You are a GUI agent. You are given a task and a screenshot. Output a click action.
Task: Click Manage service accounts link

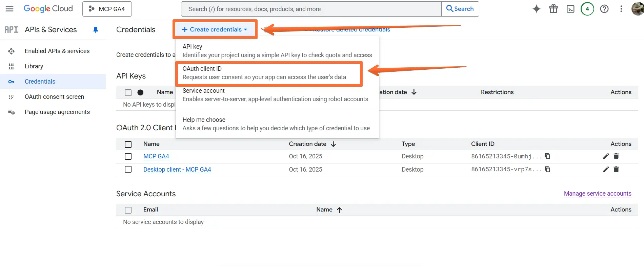tap(598, 194)
